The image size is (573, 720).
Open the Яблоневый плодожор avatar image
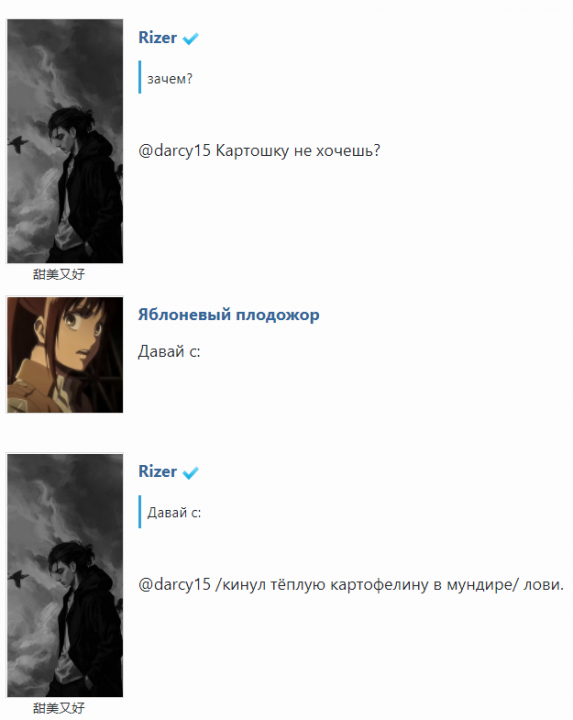pos(65,354)
